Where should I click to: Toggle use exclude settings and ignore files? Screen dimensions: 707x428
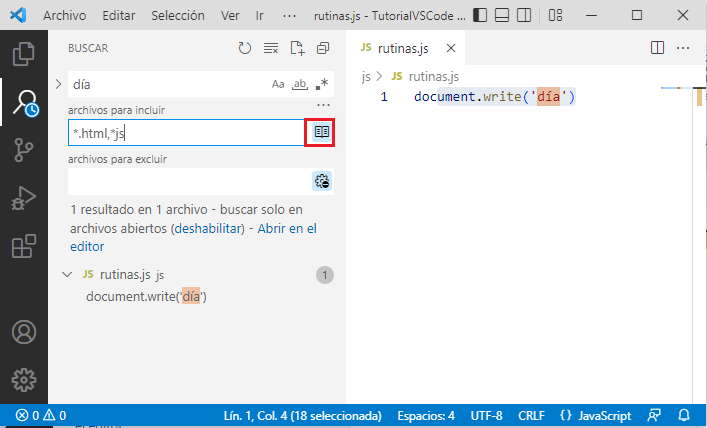(322, 181)
